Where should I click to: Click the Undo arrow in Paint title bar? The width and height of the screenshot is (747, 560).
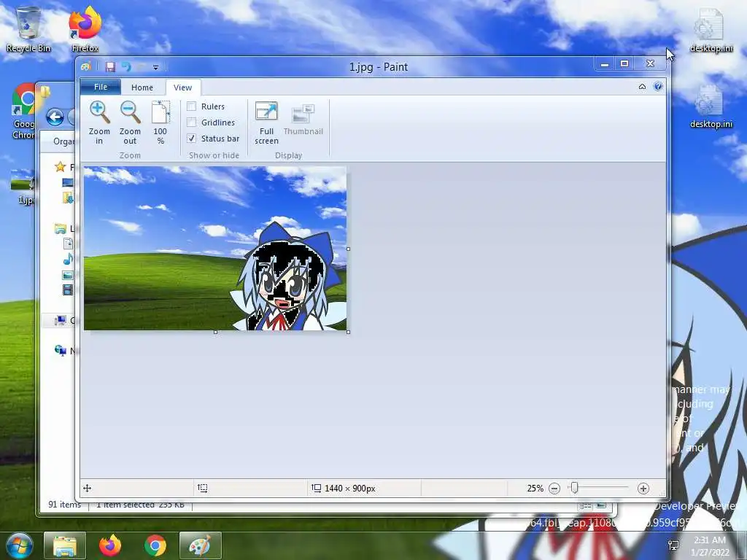126,66
